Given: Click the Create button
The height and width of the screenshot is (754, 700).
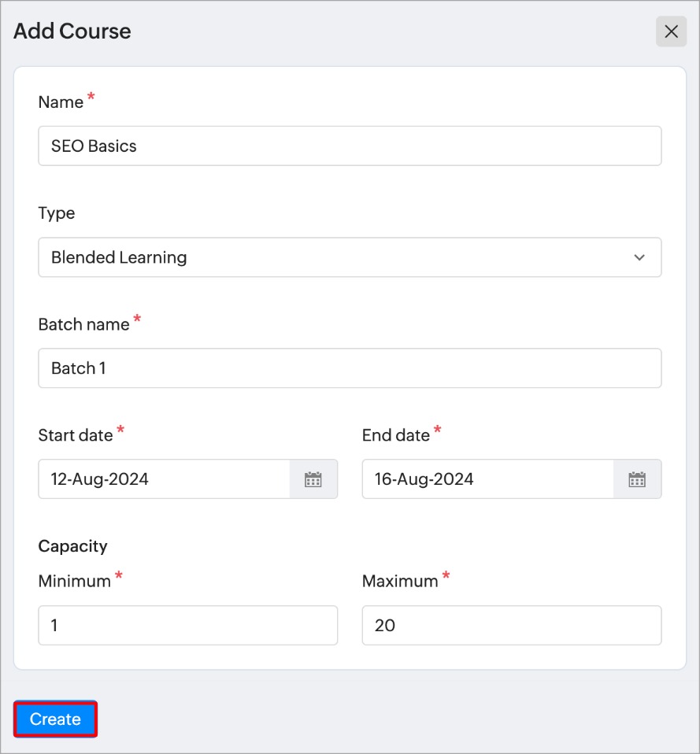Looking at the screenshot, I should coord(55,719).
